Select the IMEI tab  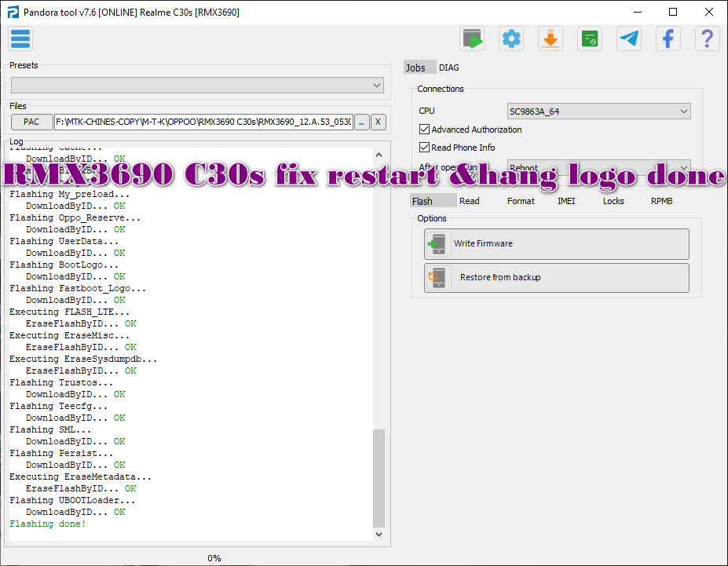[x=566, y=201]
